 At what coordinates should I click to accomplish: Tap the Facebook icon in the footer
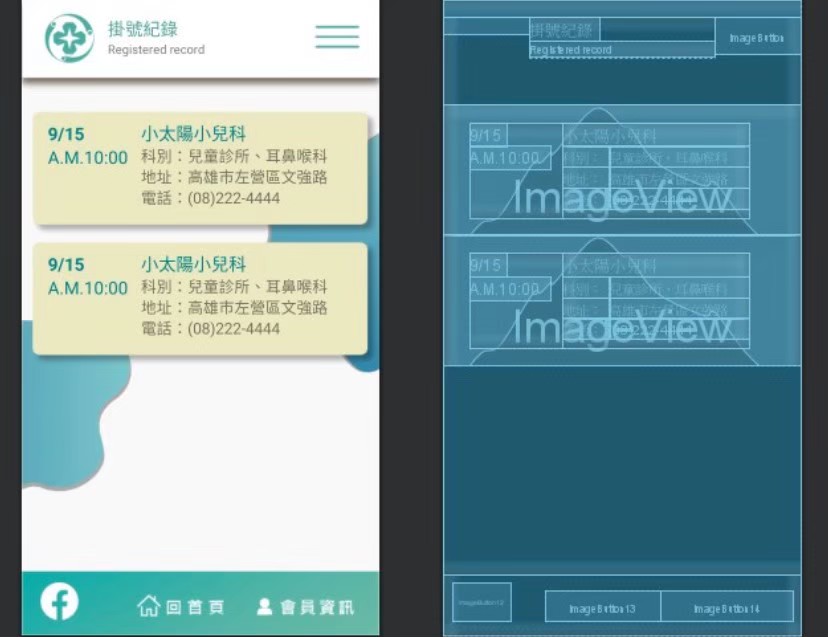click(59, 602)
